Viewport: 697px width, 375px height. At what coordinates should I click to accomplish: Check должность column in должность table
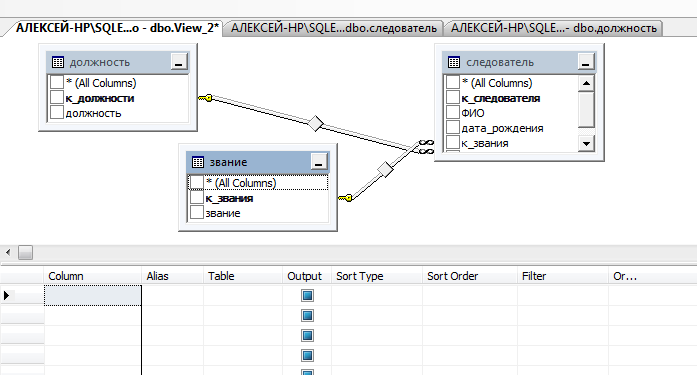[57, 113]
